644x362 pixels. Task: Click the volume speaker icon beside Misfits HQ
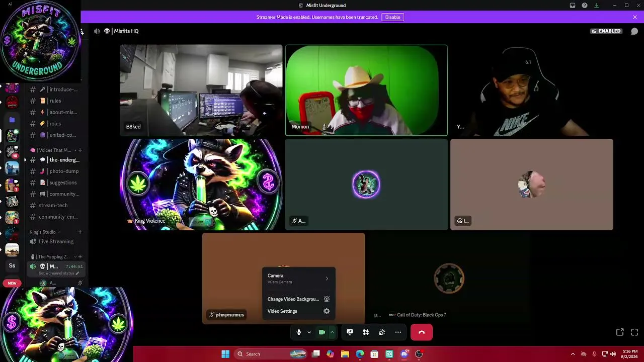[x=97, y=31]
